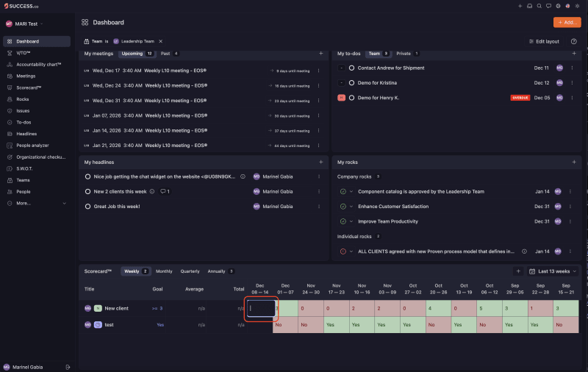
Task: Open People page in sidebar
Action: click(x=37, y=192)
